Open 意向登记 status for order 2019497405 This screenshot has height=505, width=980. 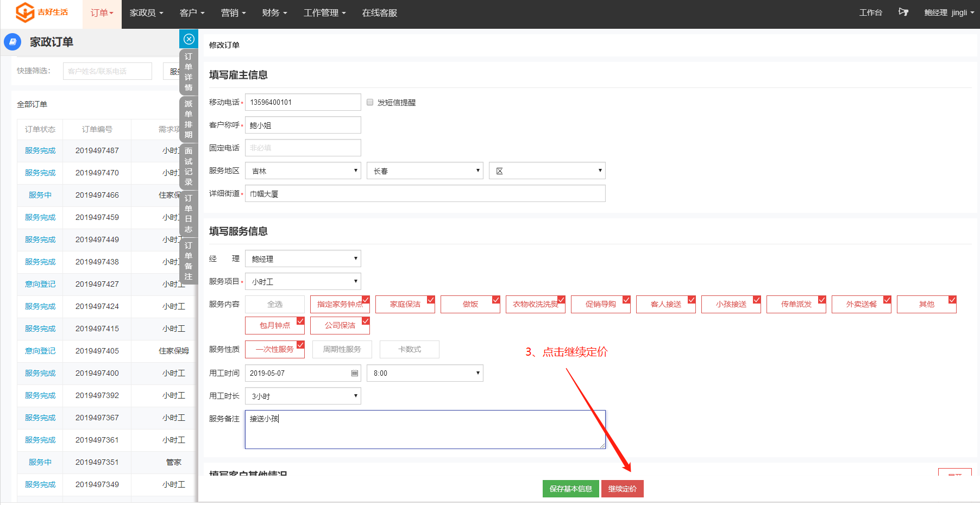coord(40,351)
